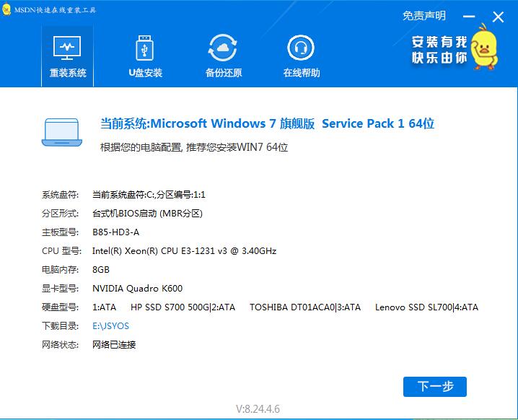Click the 网络已连接 network status text

click(x=114, y=345)
